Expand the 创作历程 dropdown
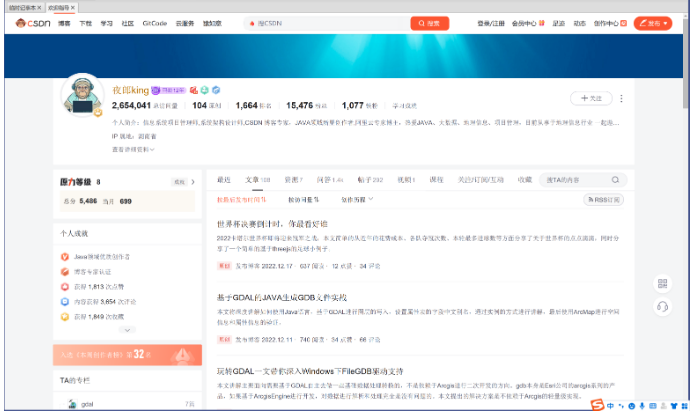Screen dimensions: 691x415 click(357, 200)
